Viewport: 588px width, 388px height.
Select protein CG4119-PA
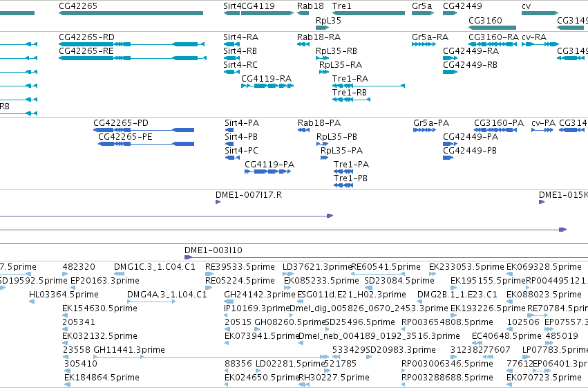[267, 172]
